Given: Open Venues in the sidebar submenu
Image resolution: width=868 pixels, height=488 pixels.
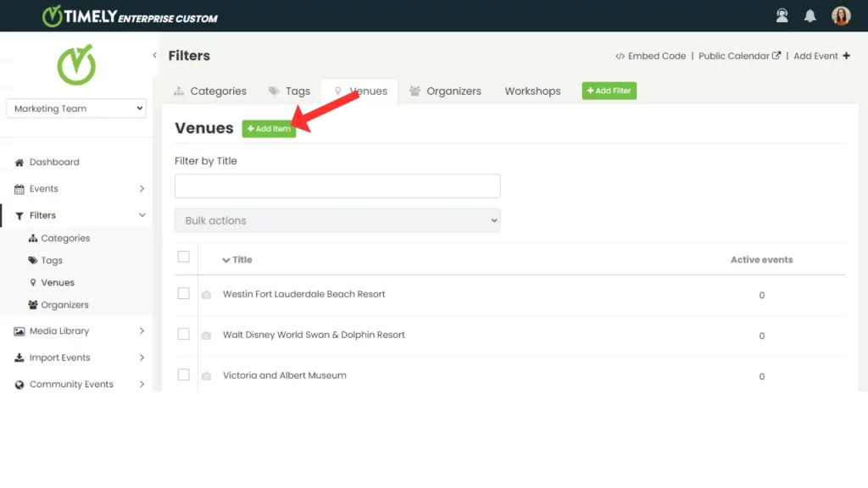Looking at the screenshot, I should click(58, 282).
